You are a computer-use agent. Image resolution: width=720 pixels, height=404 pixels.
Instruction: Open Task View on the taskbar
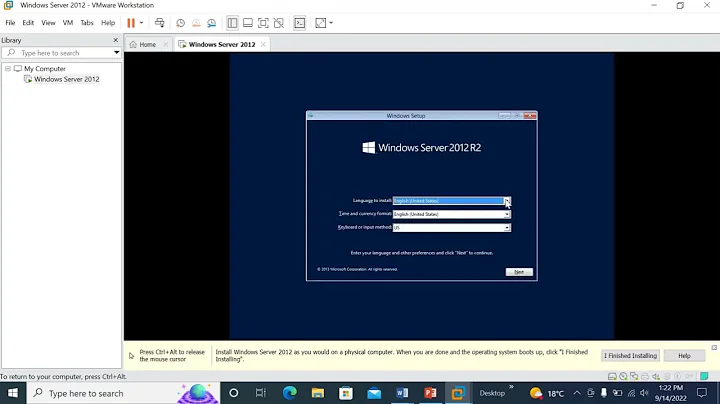(x=261, y=393)
